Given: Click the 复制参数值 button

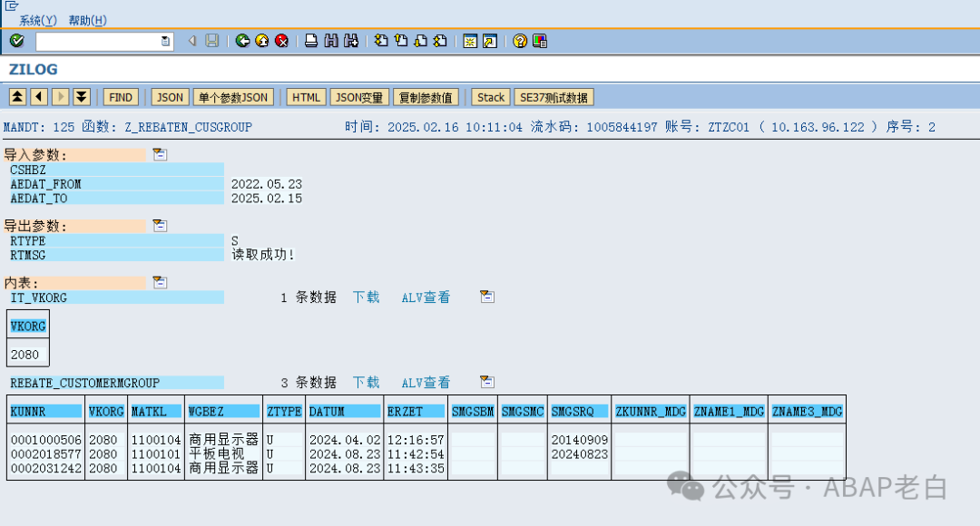Looking at the screenshot, I should pos(426,97).
